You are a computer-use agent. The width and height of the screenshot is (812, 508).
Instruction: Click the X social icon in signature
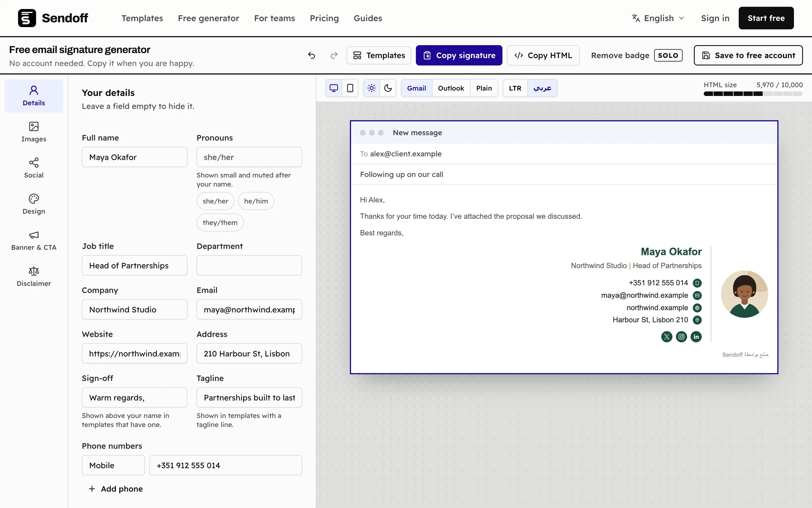click(667, 337)
